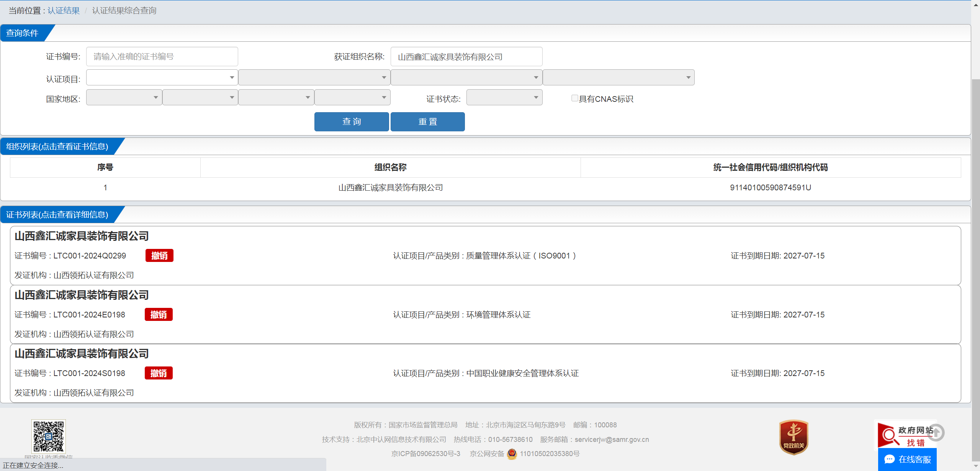Click the 查询 search button
This screenshot has width=980, height=471.
tap(351, 122)
